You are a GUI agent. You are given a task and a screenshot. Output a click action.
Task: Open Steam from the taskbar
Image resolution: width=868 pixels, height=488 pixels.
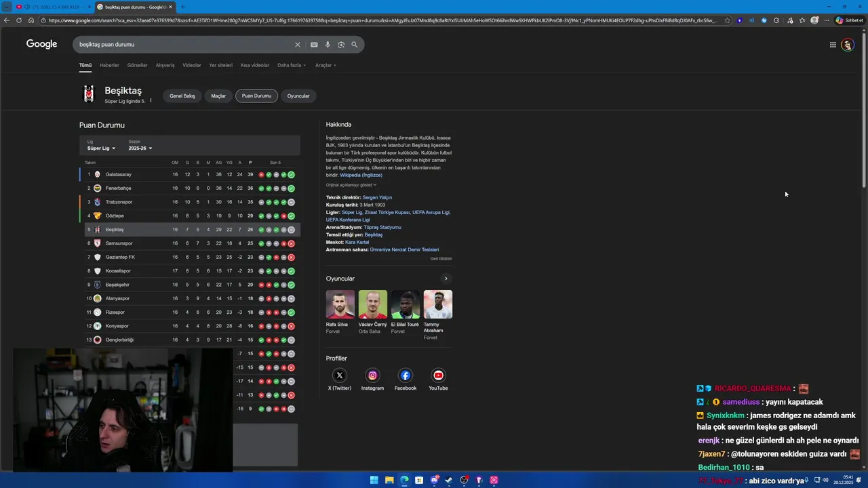coord(449,480)
